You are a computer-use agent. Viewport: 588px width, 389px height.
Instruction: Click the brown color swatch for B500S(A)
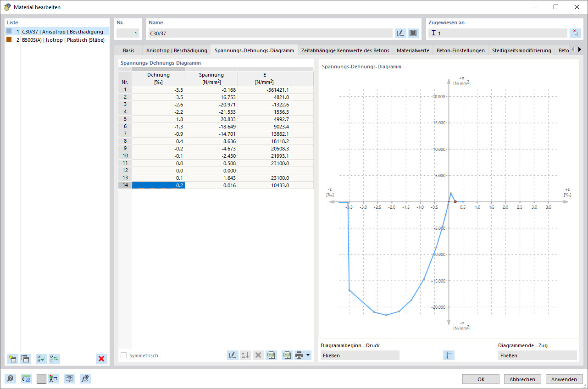click(x=9, y=39)
